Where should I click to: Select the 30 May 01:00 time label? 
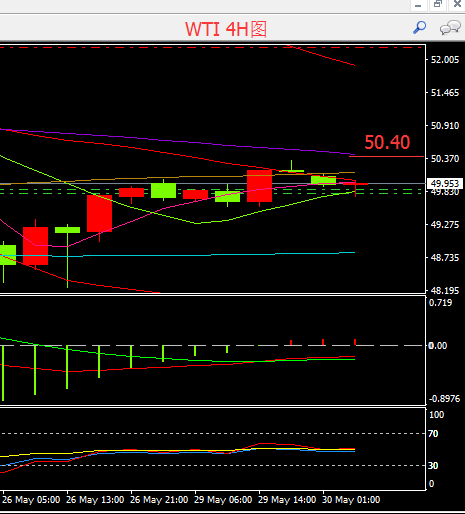point(351,500)
